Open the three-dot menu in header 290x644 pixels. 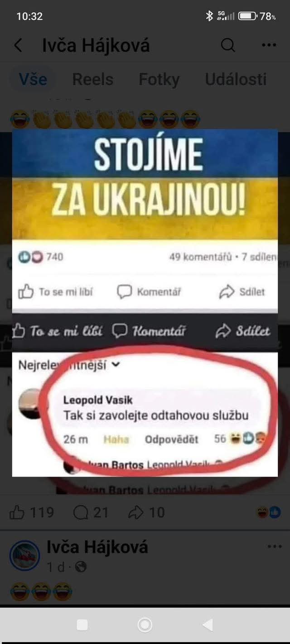coord(269,45)
